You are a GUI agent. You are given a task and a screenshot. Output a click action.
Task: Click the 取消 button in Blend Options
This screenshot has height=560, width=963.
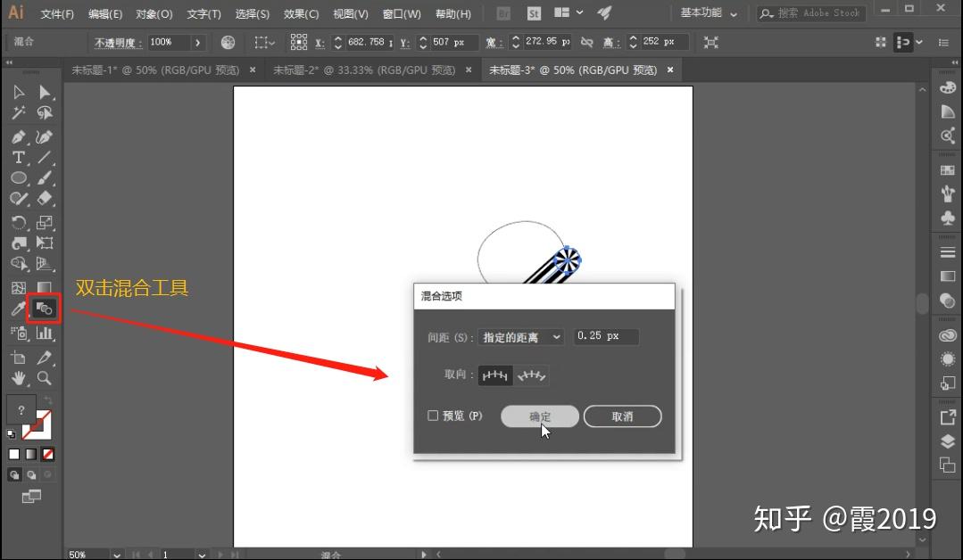[622, 416]
